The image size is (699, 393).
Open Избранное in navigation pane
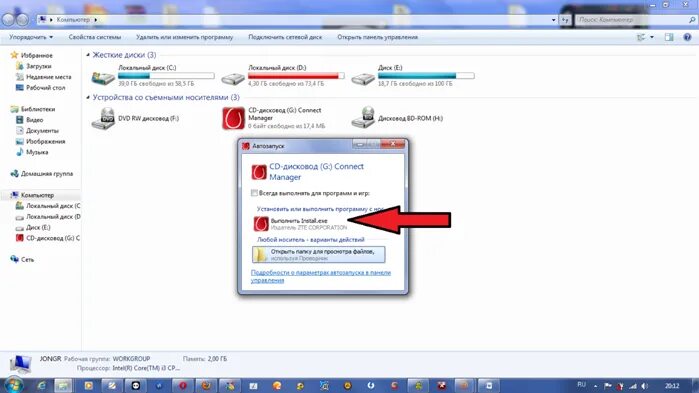37,55
